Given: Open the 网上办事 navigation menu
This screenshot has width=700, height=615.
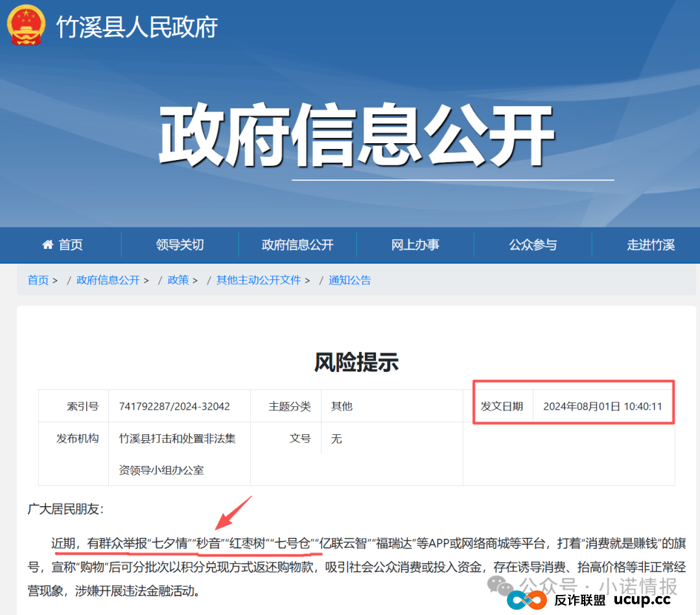Looking at the screenshot, I should pos(415,244).
